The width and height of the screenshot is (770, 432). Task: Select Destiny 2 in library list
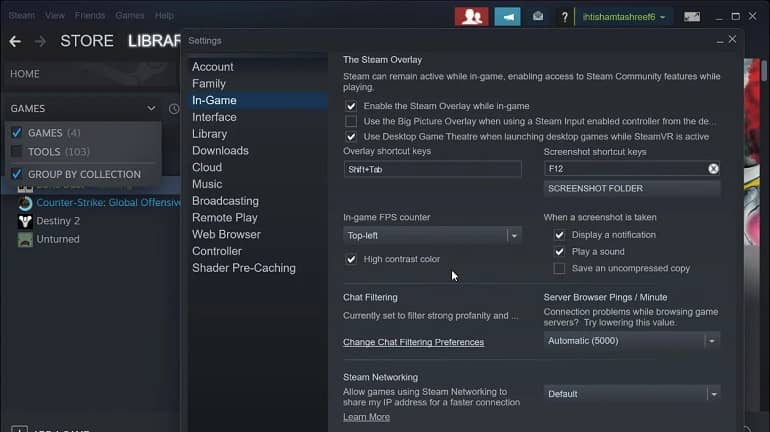58,221
